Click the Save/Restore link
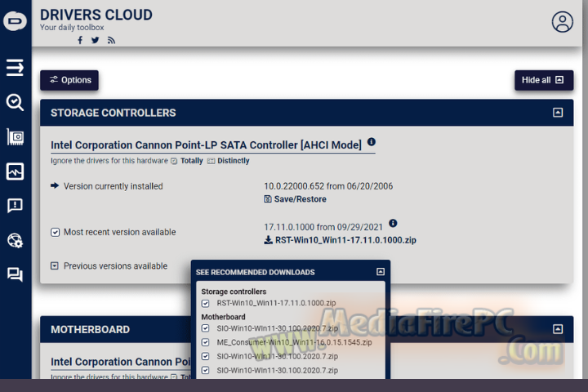 (300, 199)
